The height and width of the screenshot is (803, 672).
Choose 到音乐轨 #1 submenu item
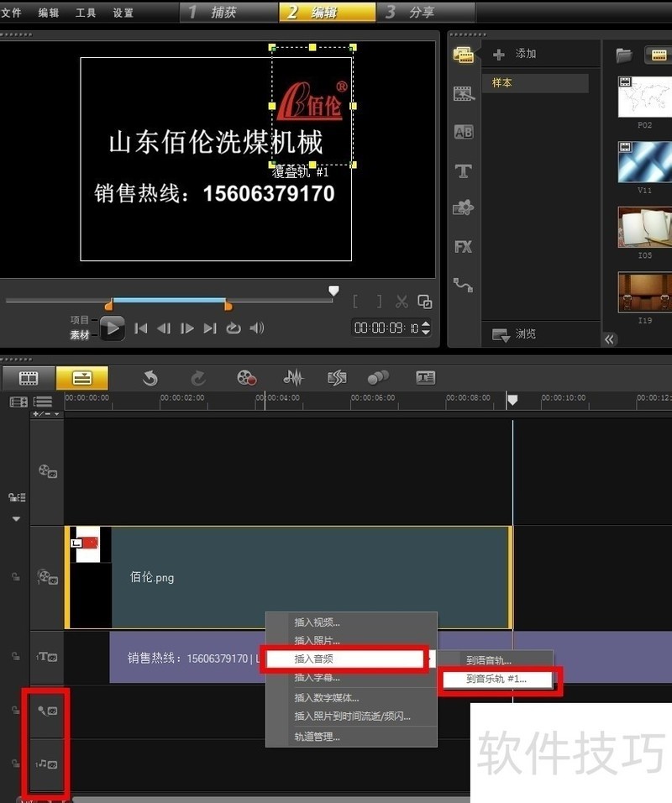[x=496, y=679]
